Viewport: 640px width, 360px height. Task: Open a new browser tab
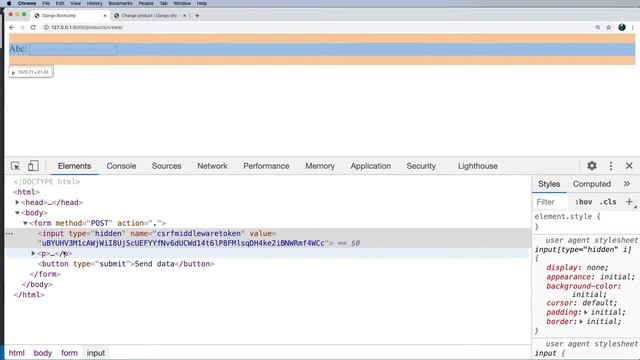(197, 16)
